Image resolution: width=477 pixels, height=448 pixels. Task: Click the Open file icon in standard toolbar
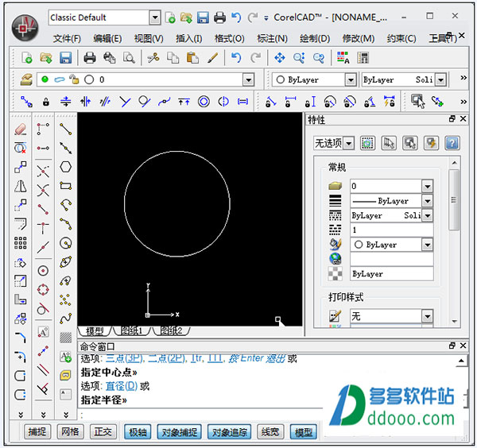(46, 58)
